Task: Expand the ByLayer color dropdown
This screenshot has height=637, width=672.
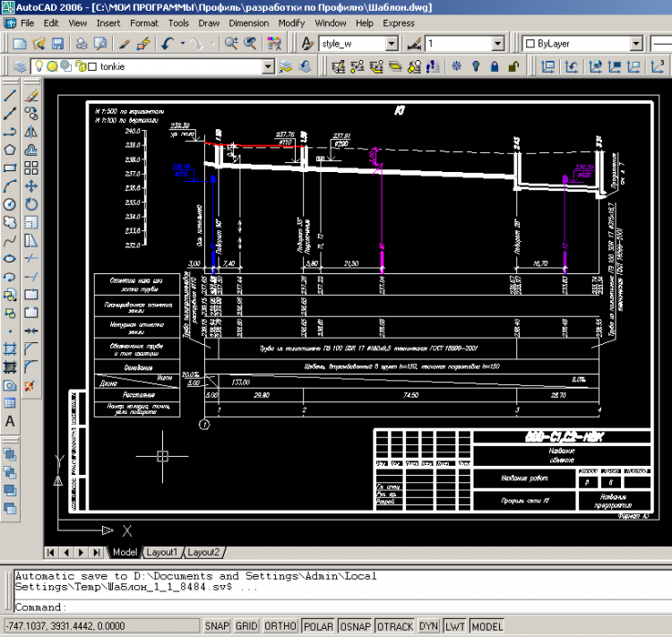Action: (635, 43)
